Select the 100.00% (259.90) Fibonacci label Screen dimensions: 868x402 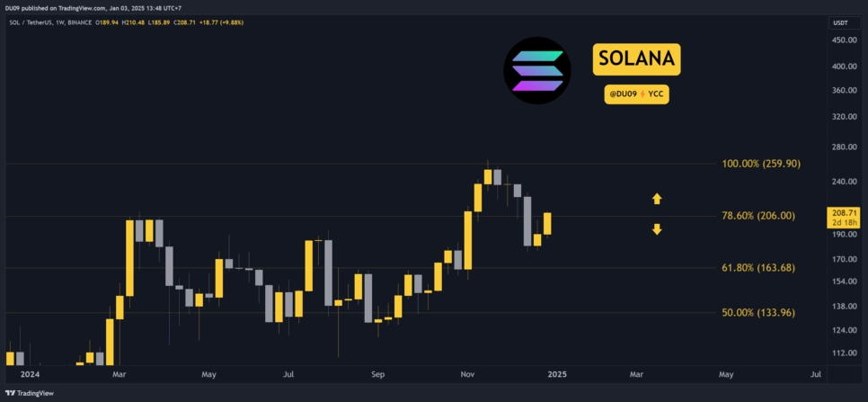point(760,164)
